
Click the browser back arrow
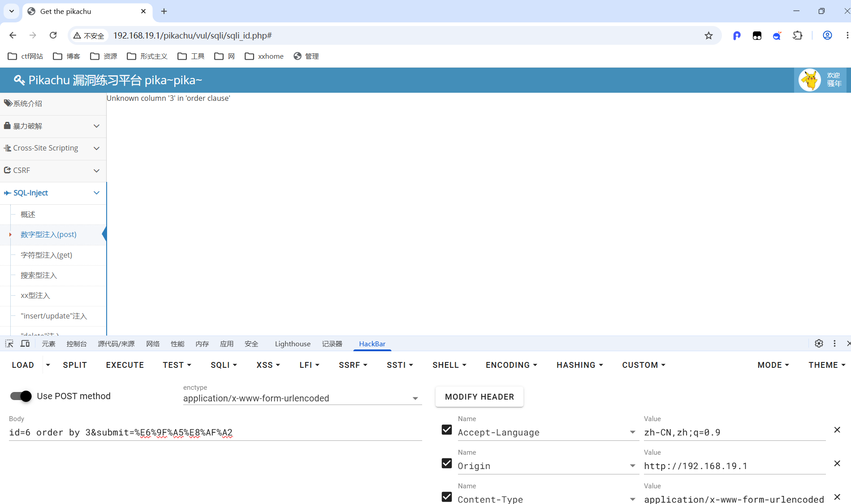[13, 35]
